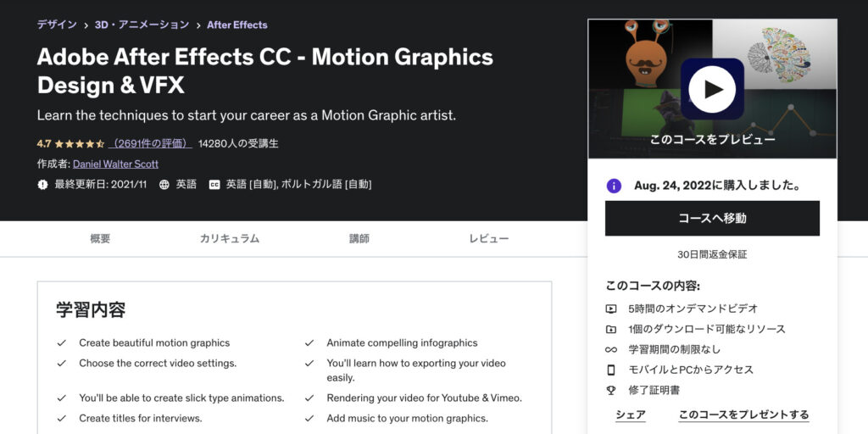The height and width of the screenshot is (434, 868).
Task: Switch to the 概要 tab
Action: point(100,238)
